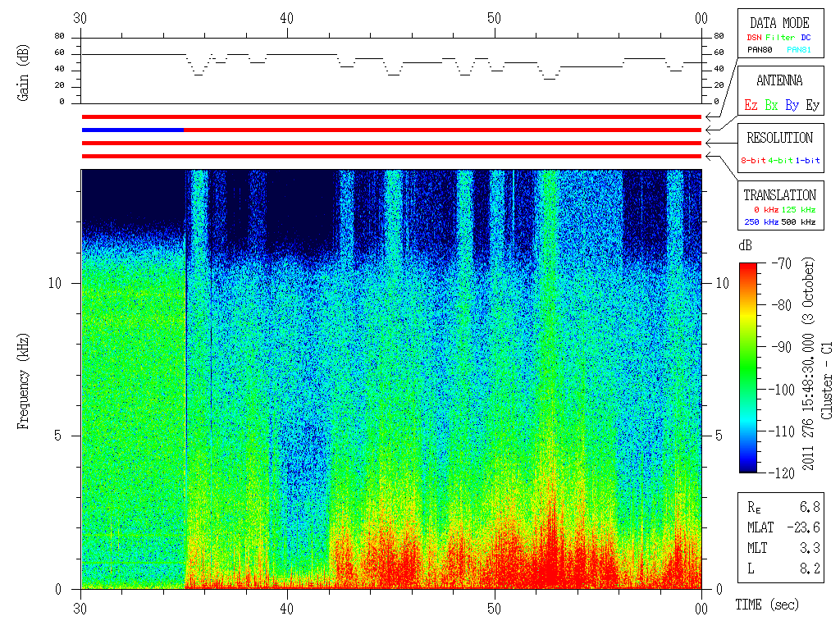
Task: Click the TRANSLATION legend title
Action: point(779,195)
